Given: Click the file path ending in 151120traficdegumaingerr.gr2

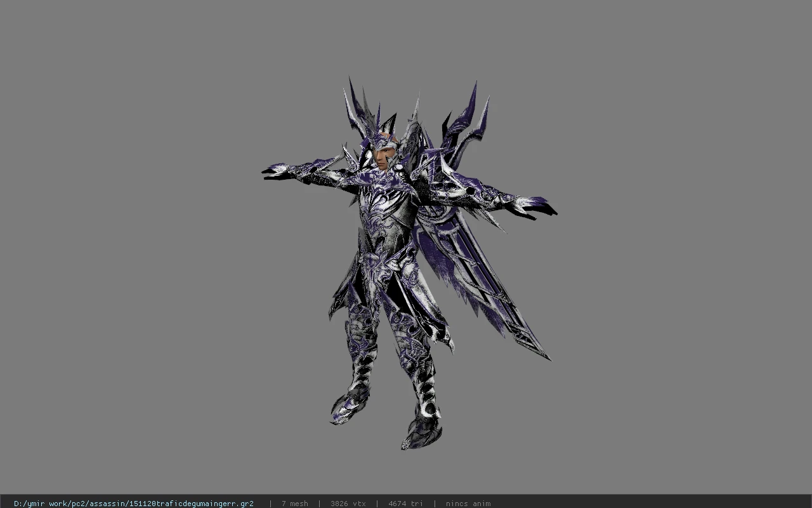Looking at the screenshot, I should [134, 504].
